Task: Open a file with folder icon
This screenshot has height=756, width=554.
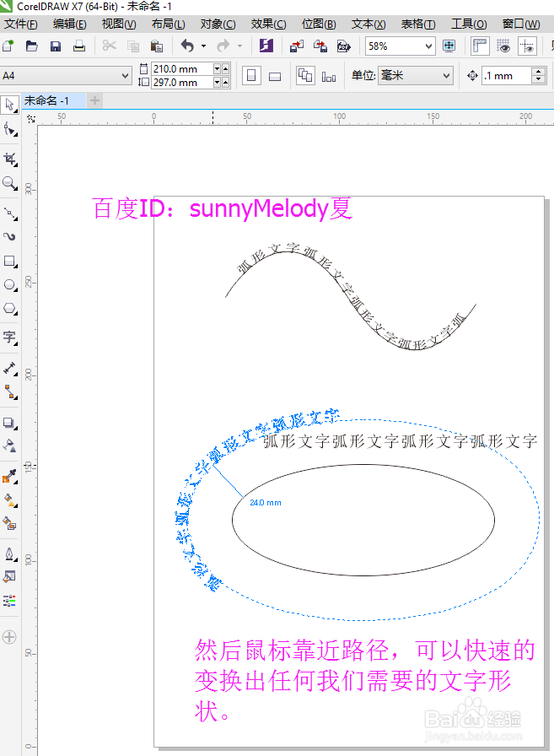Action: click(x=32, y=46)
